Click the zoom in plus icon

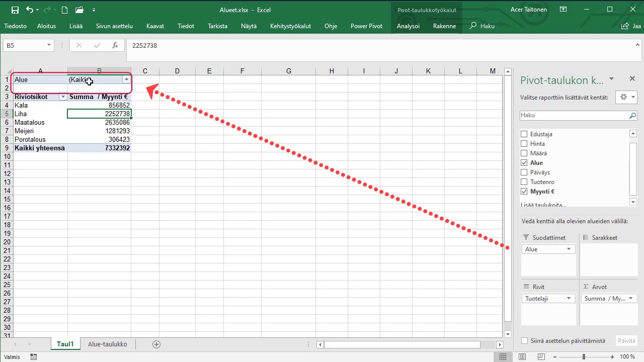(x=612, y=357)
